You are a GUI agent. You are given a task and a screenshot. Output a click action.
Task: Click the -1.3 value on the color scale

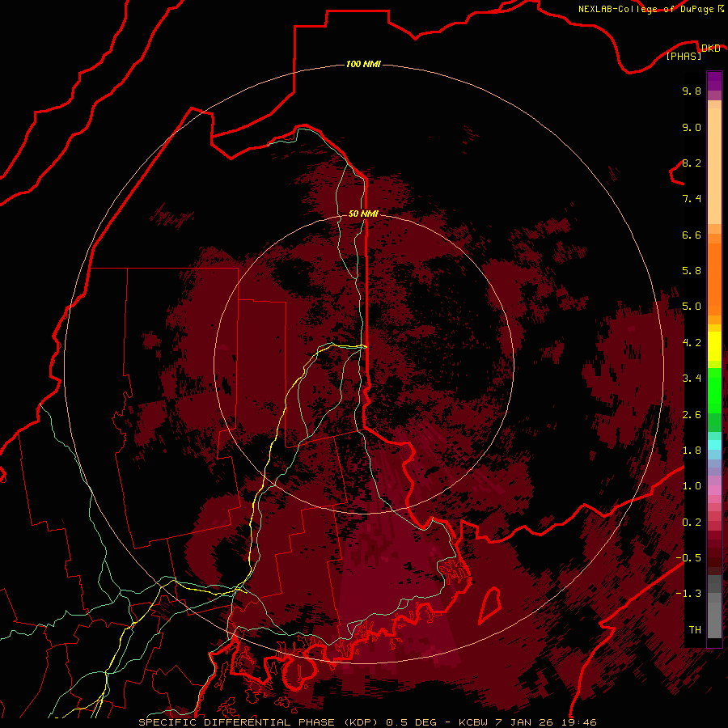688,594
